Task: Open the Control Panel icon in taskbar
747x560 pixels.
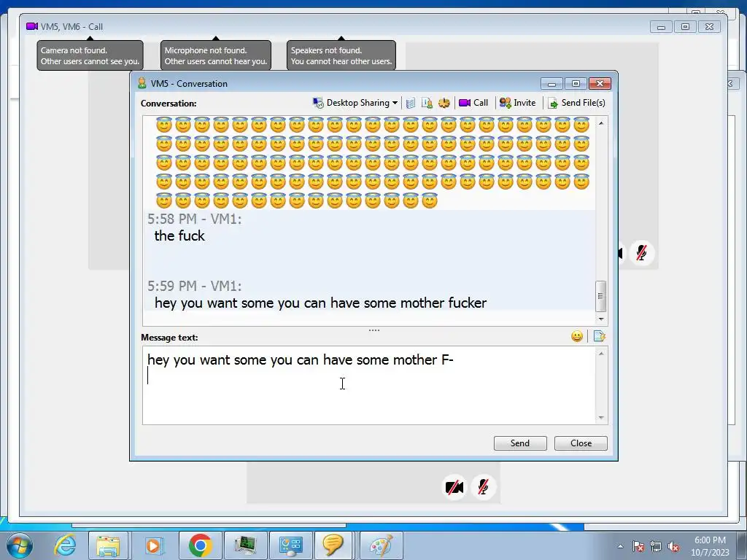Action: tap(290, 545)
